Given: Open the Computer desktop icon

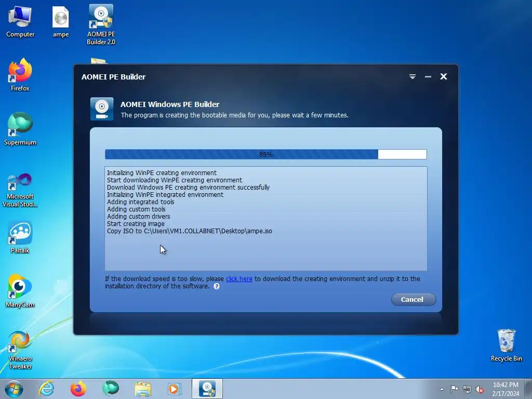Looking at the screenshot, I should (20, 21).
